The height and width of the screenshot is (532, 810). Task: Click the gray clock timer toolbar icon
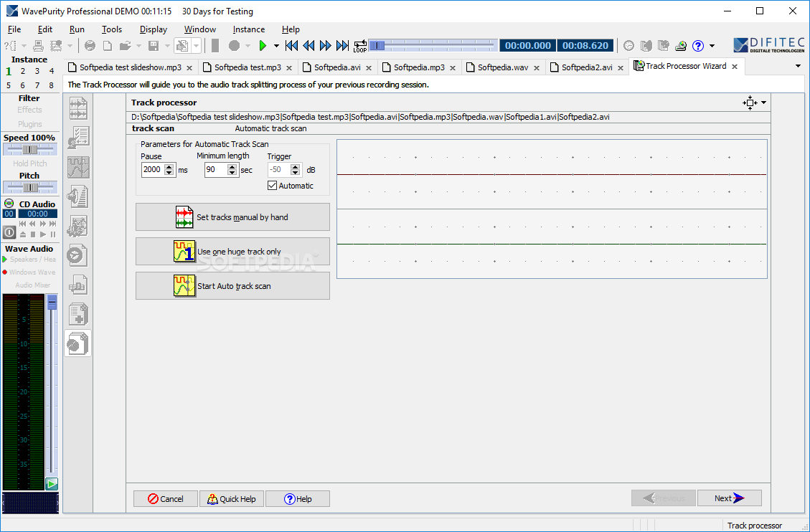[x=628, y=46]
